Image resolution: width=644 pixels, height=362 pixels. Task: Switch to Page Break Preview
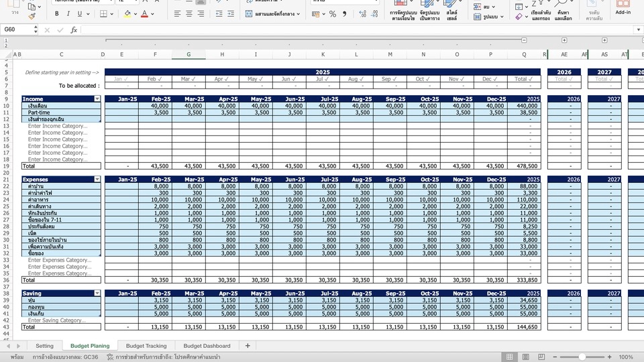pos(541,357)
